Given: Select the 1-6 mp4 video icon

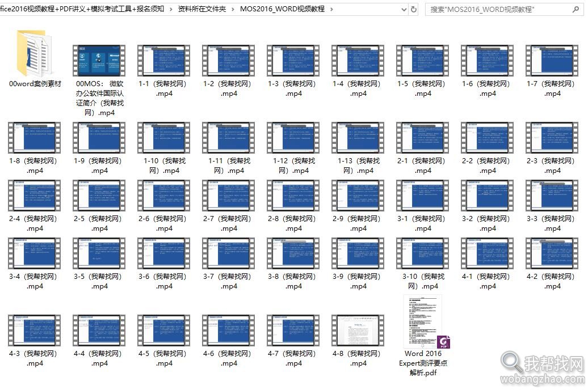Looking at the screenshot, I should point(488,61).
